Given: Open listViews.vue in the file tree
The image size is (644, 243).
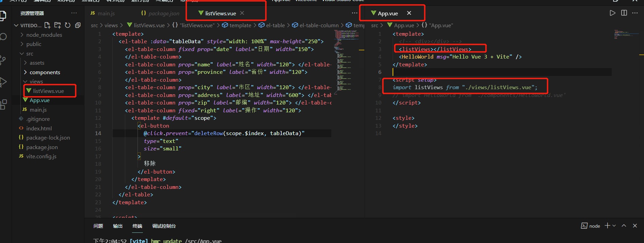Looking at the screenshot, I should (x=48, y=91).
